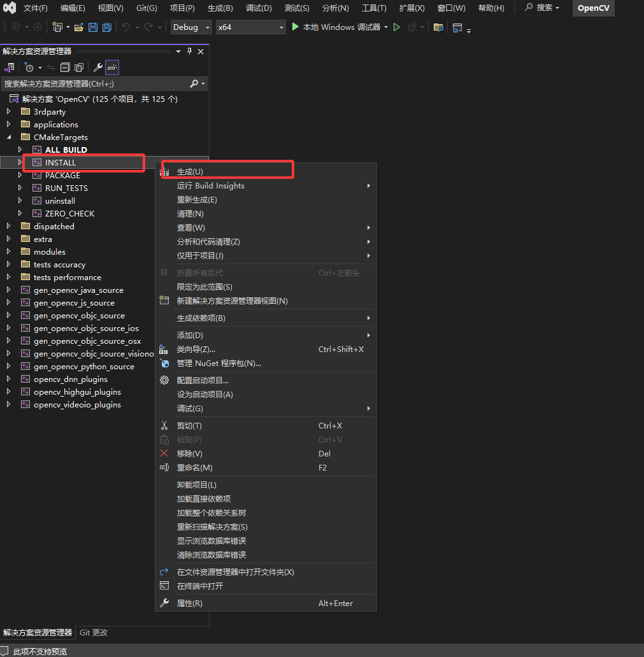Select 生成(U) in the context menu
This screenshot has width=644, height=657.
tap(190, 172)
